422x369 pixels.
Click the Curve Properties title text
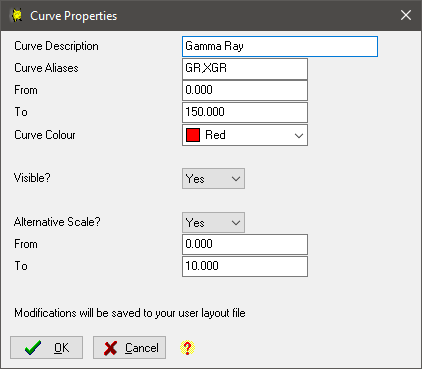[74, 16]
